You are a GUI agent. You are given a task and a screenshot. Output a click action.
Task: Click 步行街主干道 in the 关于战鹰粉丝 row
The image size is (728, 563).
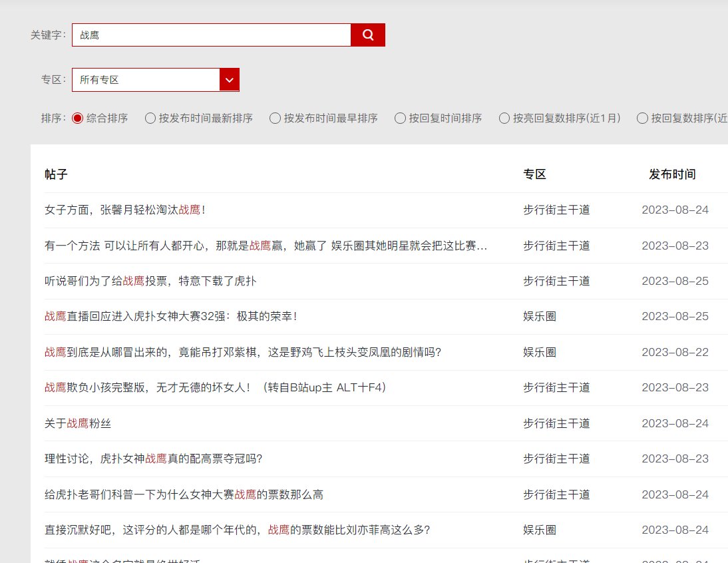coord(556,423)
